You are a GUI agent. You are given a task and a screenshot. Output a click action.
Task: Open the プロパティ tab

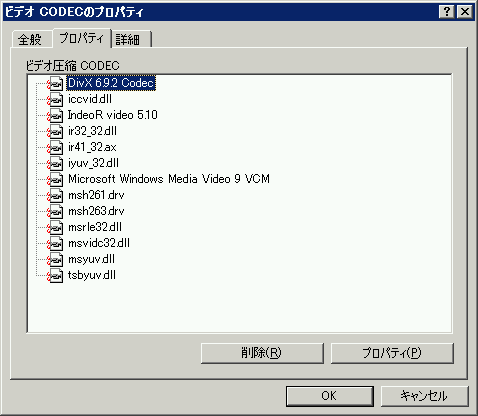coord(82,38)
